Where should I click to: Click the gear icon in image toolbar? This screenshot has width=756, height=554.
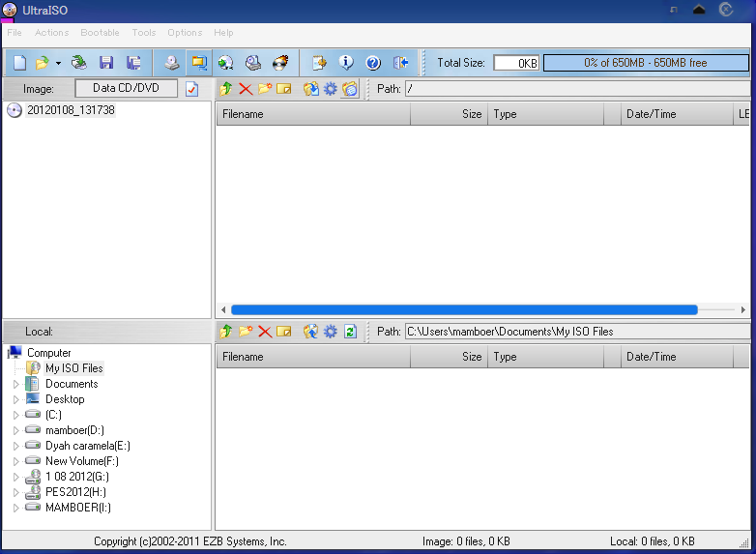click(331, 89)
